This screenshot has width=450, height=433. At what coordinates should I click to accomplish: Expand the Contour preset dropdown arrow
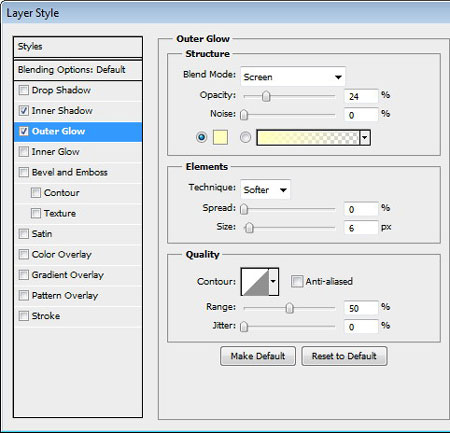[x=273, y=282]
